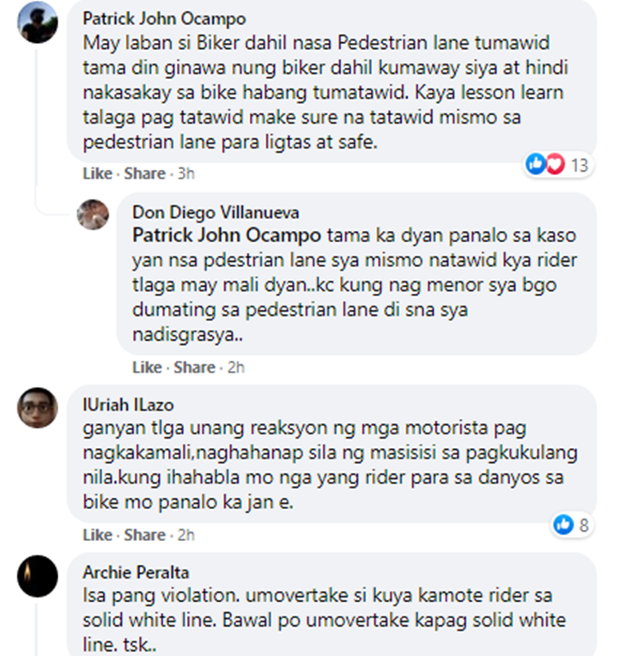Screen dimensions: 644x656
Task: Like IUriah ILazo's comment
Action: click(x=98, y=535)
